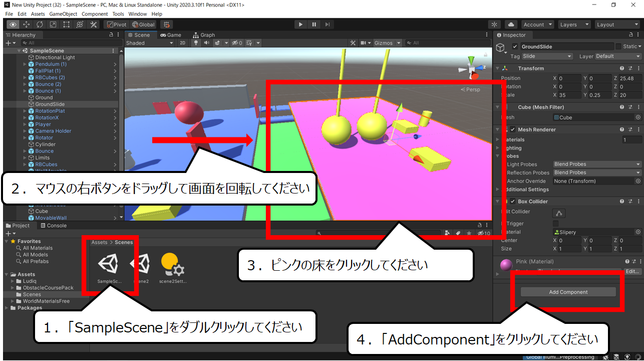Open the GameObject menu
Image resolution: width=644 pixels, height=361 pixels.
[63, 14]
